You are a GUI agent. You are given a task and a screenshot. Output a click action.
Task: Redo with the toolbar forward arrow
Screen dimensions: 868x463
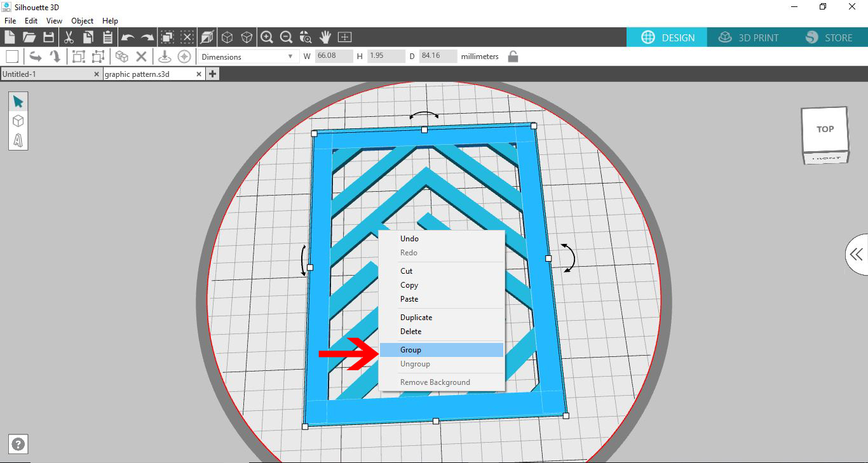tap(147, 37)
